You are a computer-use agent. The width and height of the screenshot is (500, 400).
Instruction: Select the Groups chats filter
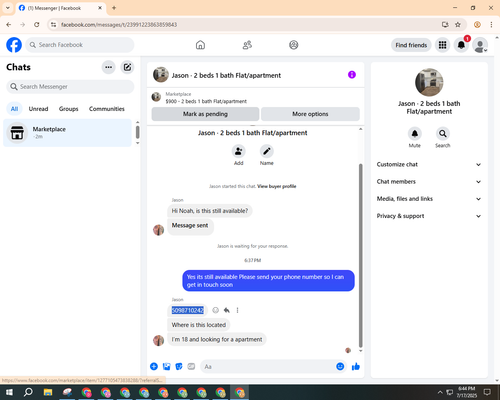pos(68,109)
